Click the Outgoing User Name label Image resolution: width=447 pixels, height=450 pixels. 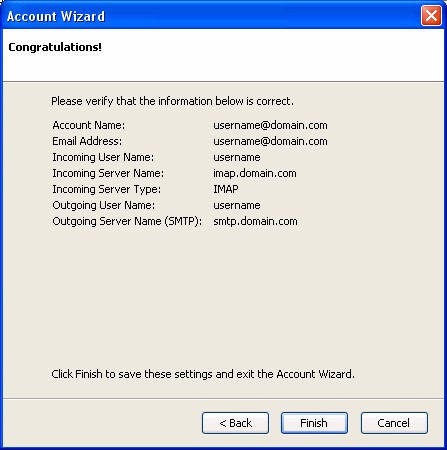pos(103,205)
